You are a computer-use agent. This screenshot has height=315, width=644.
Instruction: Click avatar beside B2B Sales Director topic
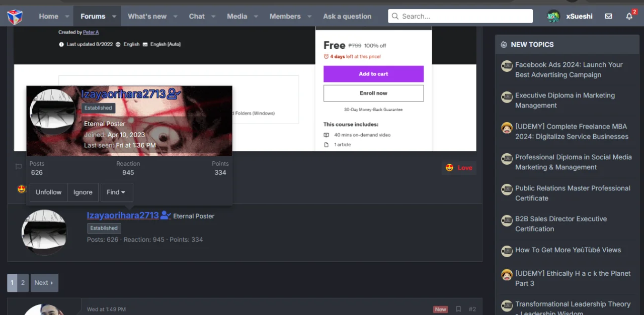[x=507, y=220]
